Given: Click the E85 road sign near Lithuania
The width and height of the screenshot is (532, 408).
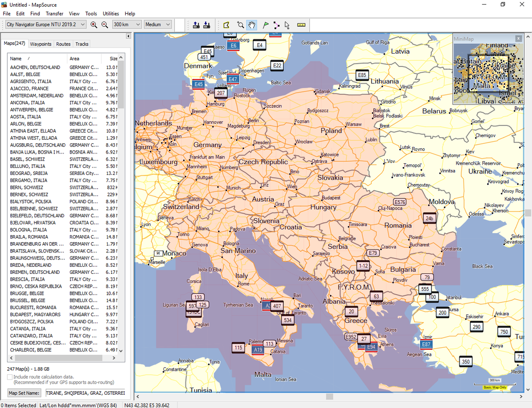Looking at the screenshot, I should pyautogui.click(x=361, y=75).
